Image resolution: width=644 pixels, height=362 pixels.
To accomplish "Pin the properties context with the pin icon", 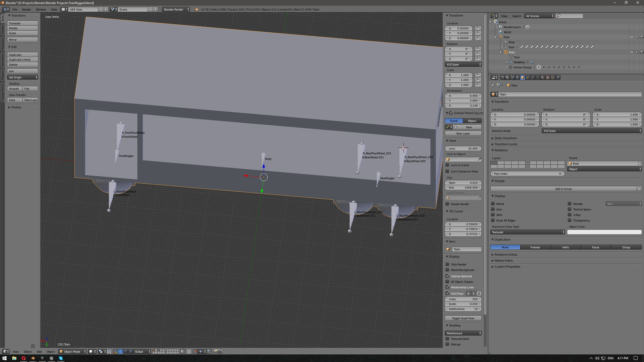I will coord(493,85).
